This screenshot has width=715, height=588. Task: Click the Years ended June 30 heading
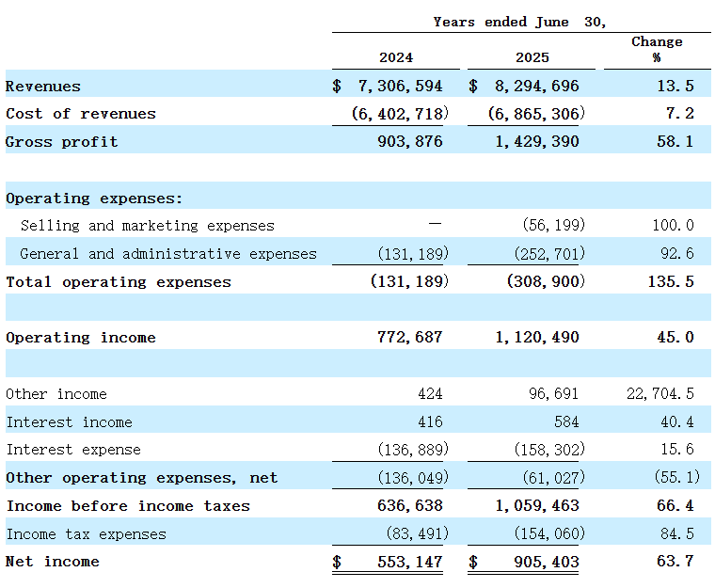519,22
